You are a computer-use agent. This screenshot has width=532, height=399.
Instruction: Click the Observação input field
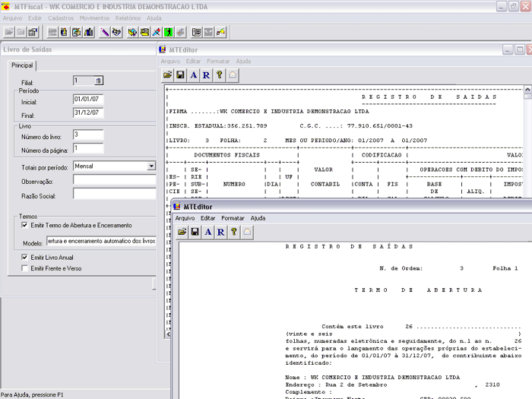coord(114,180)
